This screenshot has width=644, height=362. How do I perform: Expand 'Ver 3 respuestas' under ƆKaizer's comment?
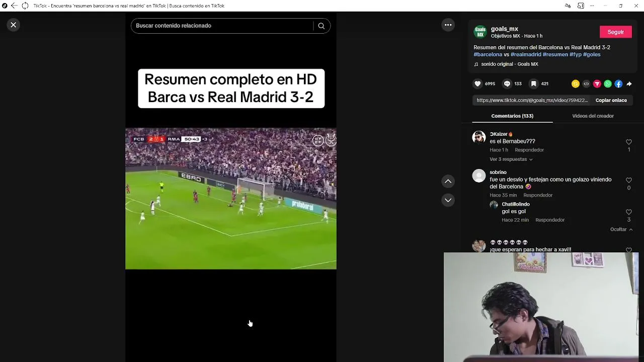click(x=511, y=159)
